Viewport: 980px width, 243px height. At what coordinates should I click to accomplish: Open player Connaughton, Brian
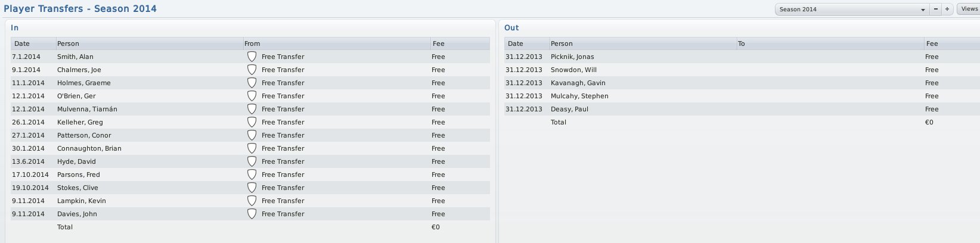pyautogui.click(x=89, y=148)
